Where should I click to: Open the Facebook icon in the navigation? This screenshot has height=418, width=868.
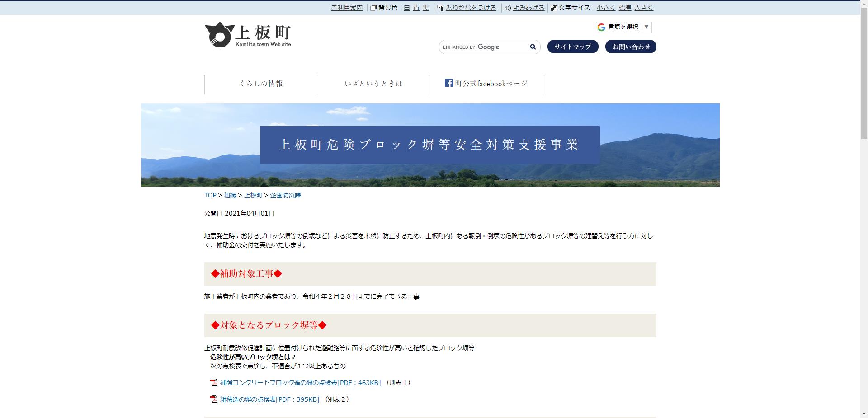[449, 83]
